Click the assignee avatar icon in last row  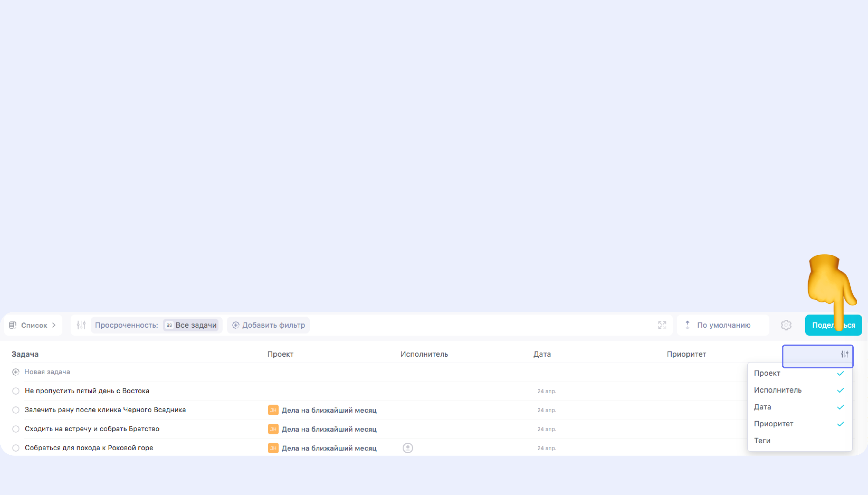(x=408, y=448)
